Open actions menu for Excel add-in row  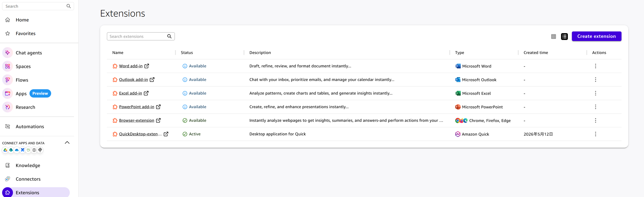[595, 93]
